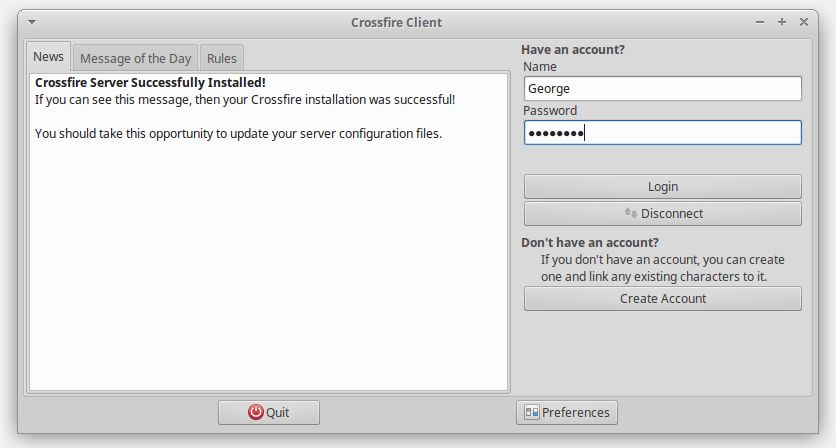Open the Message of the Day tab
The width and height of the screenshot is (836, 448).
point(135,58)
